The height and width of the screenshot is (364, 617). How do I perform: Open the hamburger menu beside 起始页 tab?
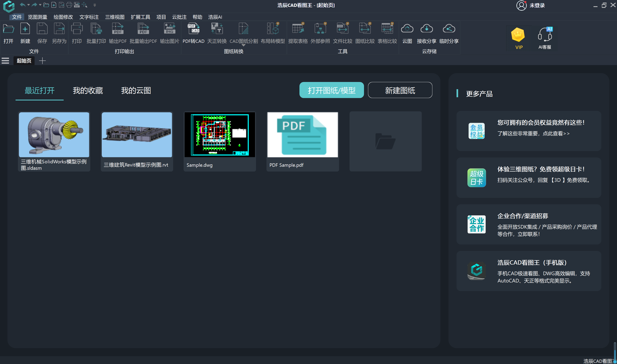click(5, 61)
